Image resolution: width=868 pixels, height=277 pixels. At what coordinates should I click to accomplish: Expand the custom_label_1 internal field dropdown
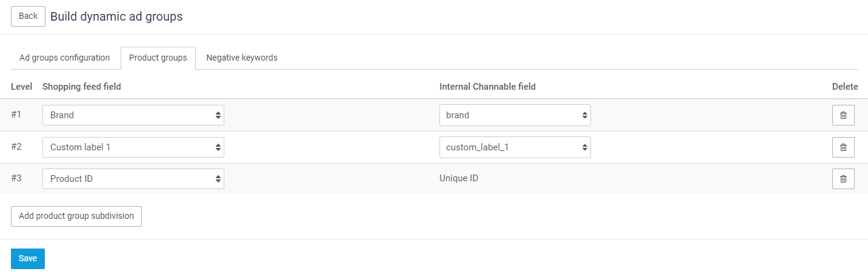[515, 147]
